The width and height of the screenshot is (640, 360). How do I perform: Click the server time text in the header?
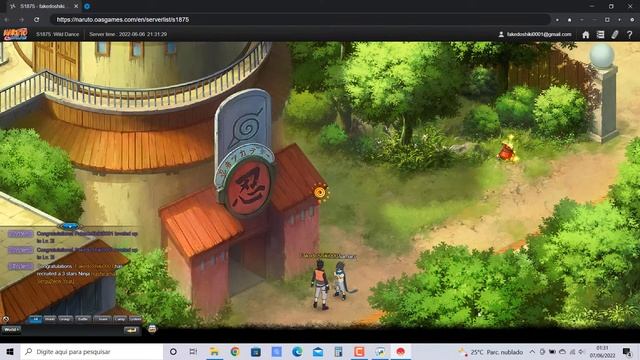[128, 35]
